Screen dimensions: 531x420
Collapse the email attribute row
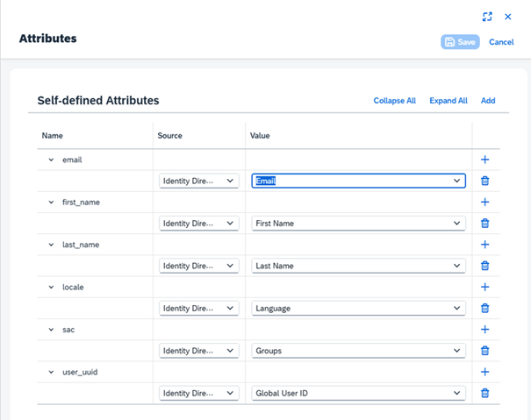51,160
